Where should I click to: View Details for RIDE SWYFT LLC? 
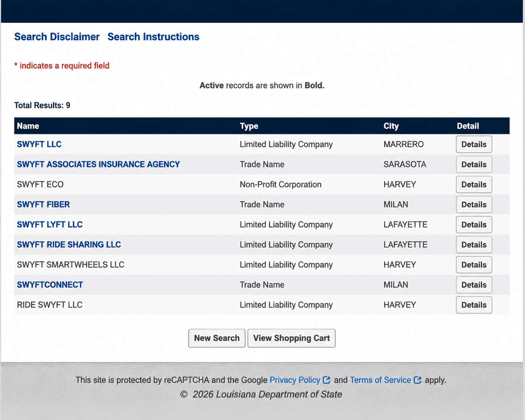(x=474, y=305)
